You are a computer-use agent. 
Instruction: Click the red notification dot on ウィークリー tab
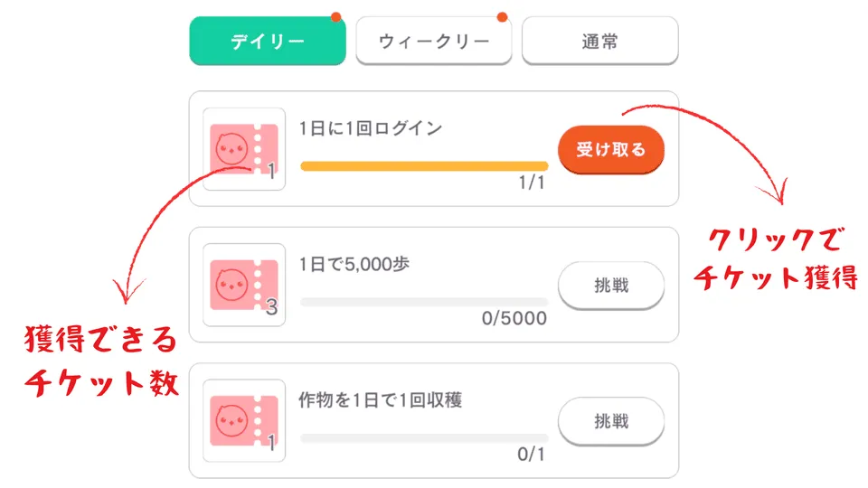coord(502,17)
